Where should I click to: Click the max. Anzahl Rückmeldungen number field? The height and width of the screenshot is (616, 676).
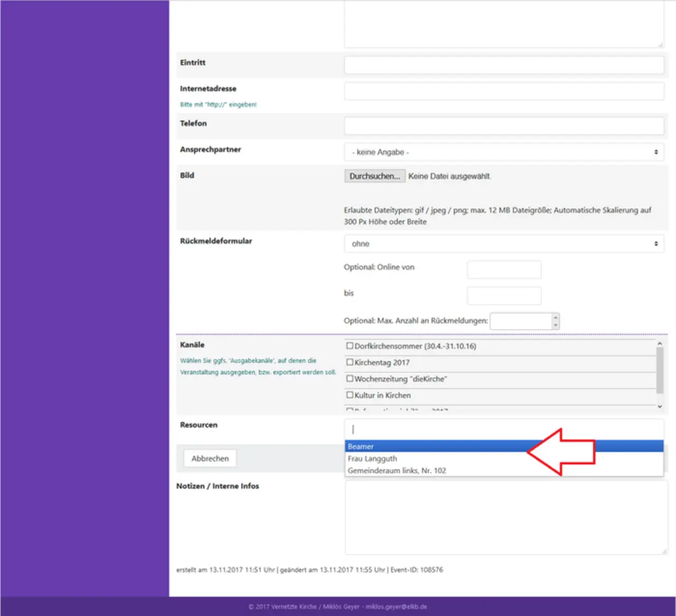click(521, 321)
